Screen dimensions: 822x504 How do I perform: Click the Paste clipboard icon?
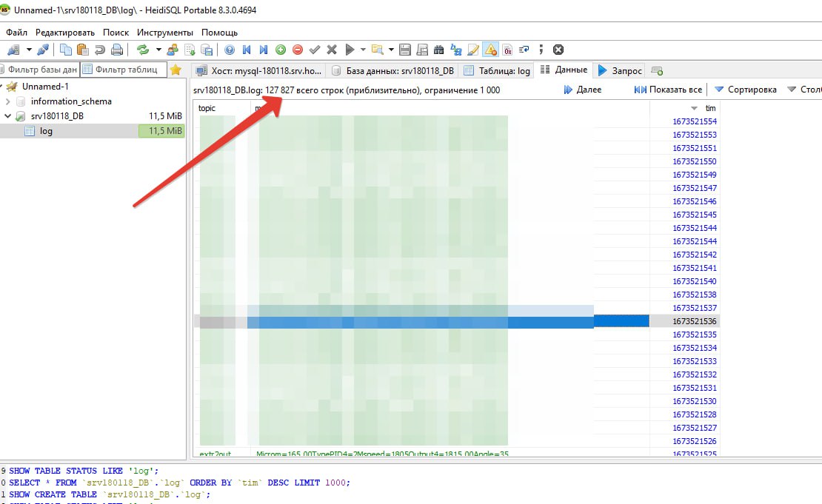click(x=82, y=50)
